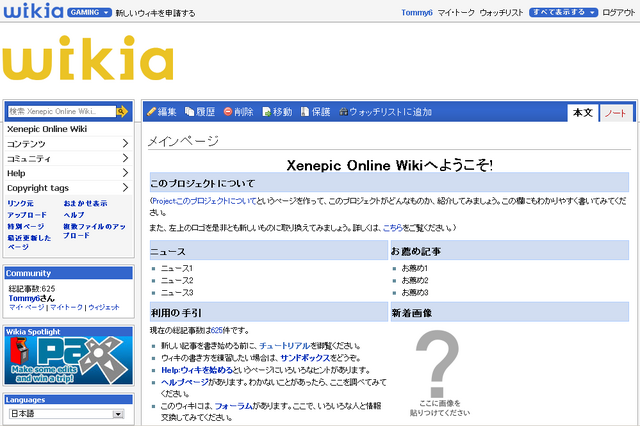Open the 複数ファイルのアップロード link
Viewport: 640px width, 426px height.
[94, 231]
